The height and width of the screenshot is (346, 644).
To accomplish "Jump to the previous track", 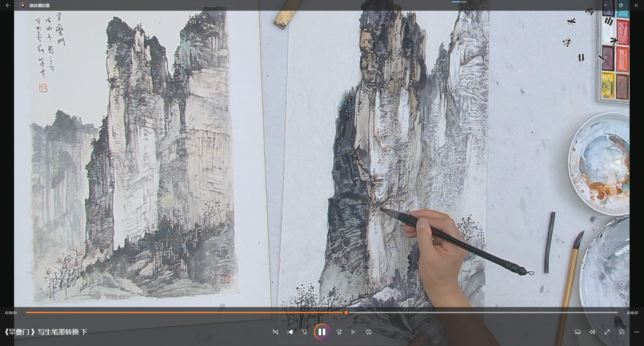I will 290,332.
